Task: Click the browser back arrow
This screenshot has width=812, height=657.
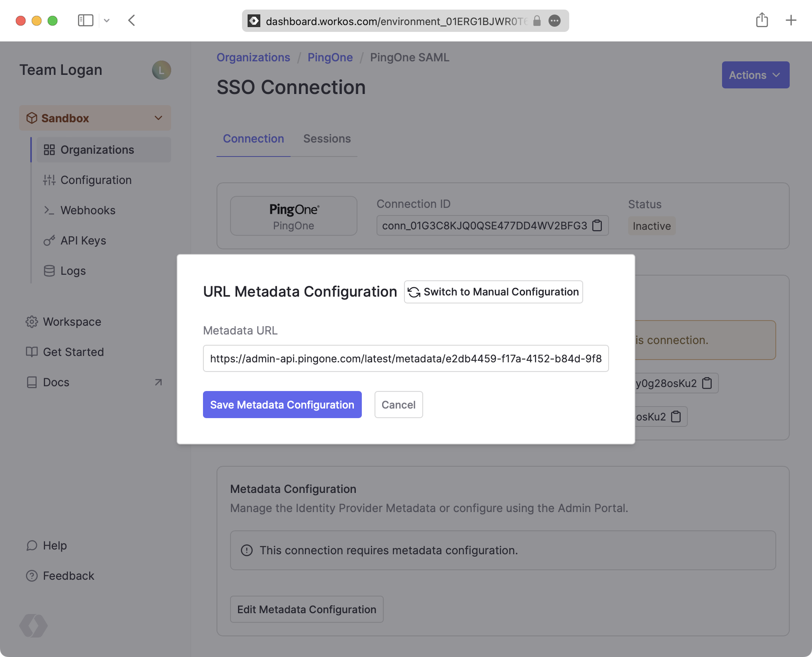Action: coord(132,21)
